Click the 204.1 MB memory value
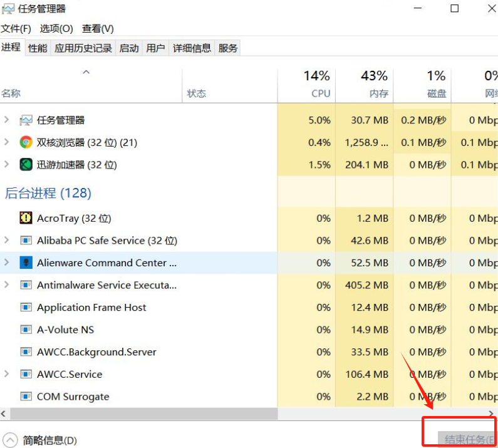Viewport: 498px width, 448px height. 366,165
